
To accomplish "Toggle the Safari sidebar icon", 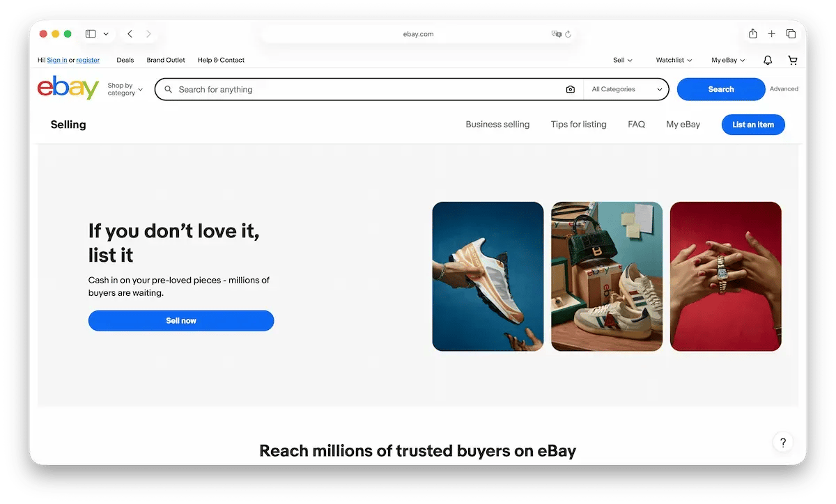I will click(91, 33).
